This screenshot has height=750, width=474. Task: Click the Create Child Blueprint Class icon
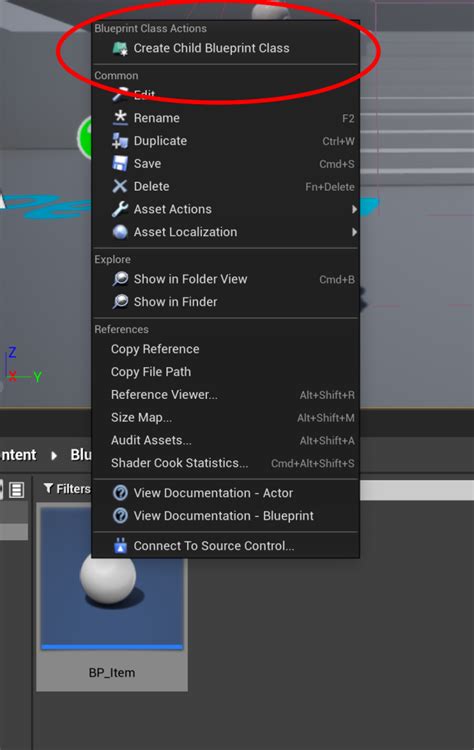point(120,48)
